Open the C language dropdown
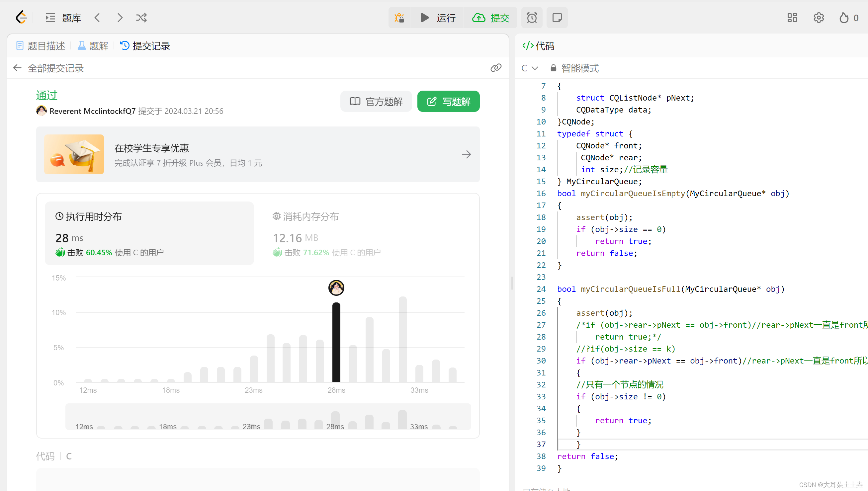Screen dimensions: 868x491 pos(530,68)
